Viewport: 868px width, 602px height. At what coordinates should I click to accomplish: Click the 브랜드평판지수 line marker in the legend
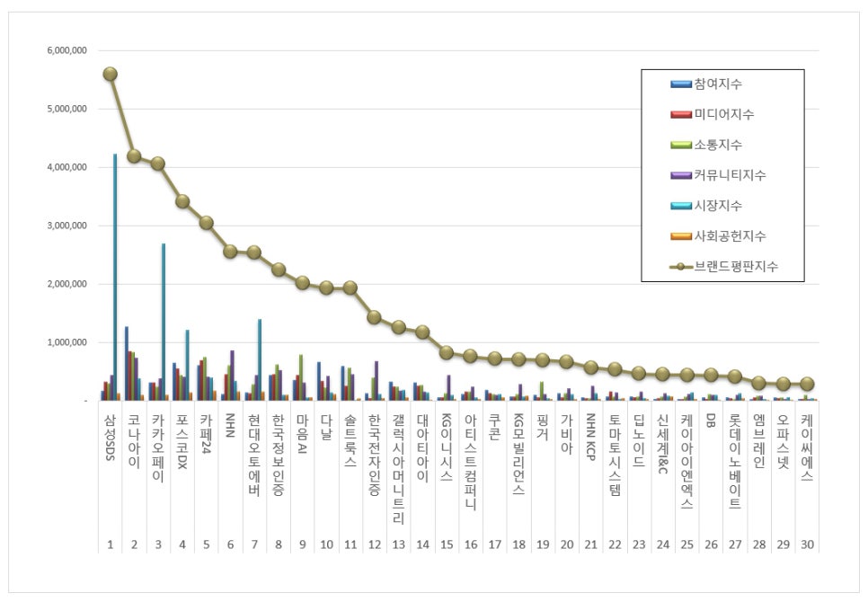tap(681, 267)
